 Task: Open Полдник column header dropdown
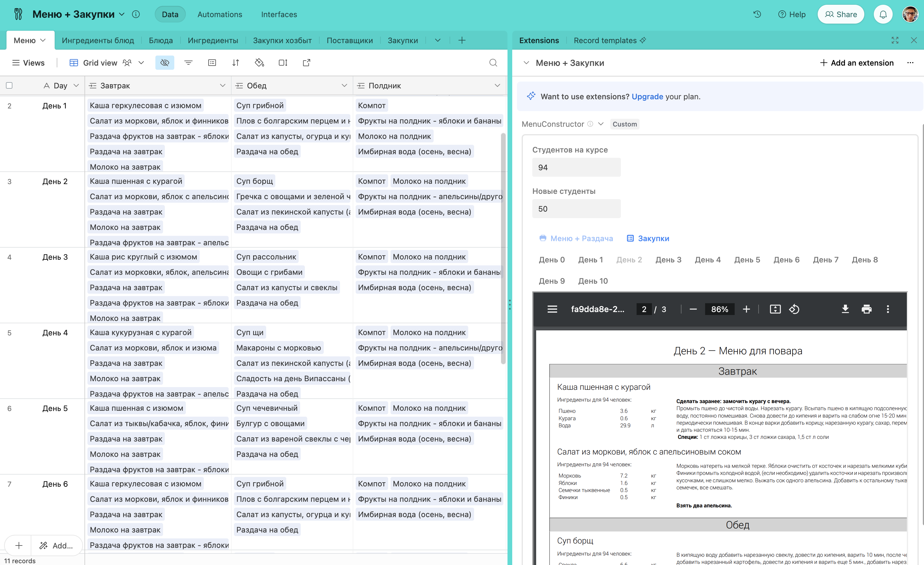497,85
